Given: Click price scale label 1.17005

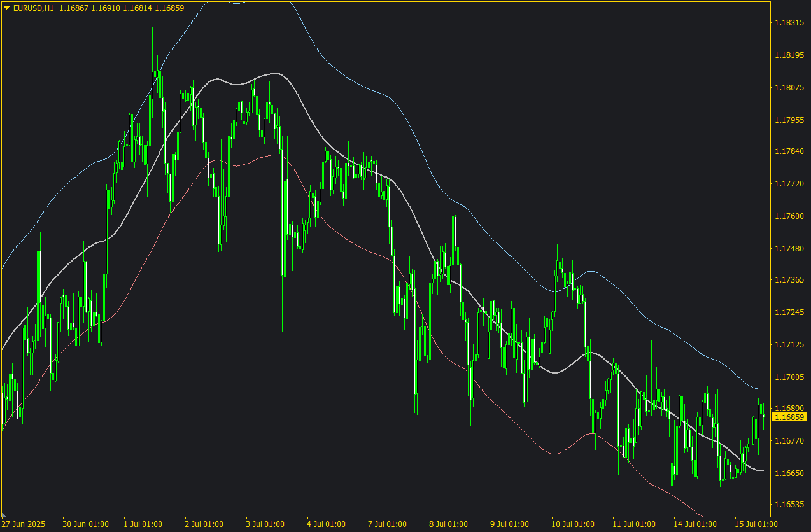Looking at the screenshot, I should 788,377.
